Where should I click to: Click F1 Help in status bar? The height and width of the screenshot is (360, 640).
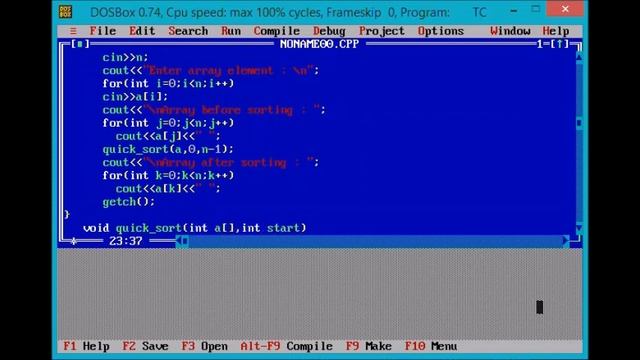coord(87,346)
